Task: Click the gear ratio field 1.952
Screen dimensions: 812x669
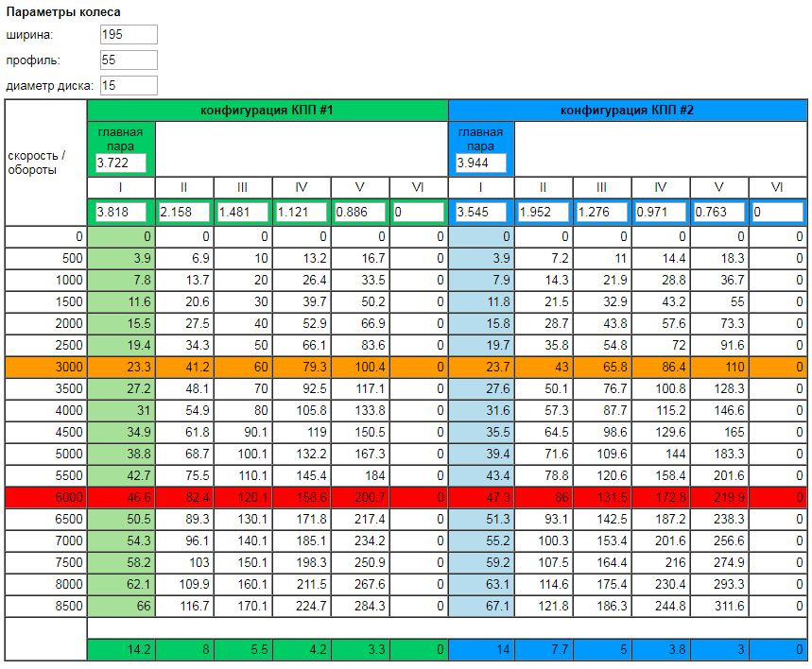Action: [544, 213]
